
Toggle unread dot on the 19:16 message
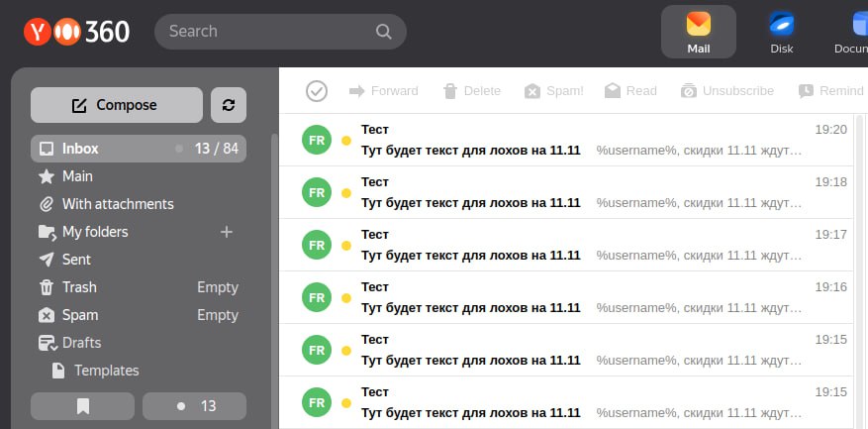346,297
